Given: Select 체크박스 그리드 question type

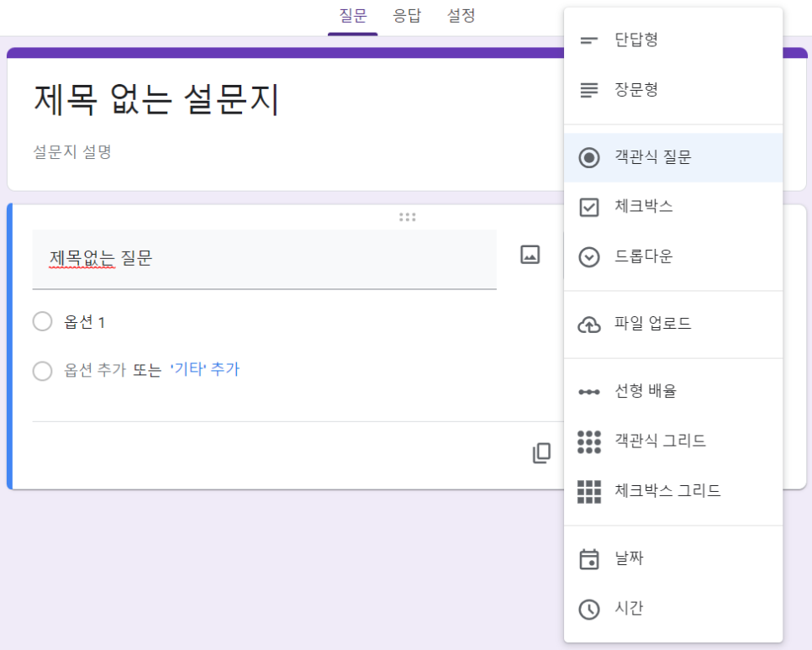Looking at the screenshot, I should 673,491.
